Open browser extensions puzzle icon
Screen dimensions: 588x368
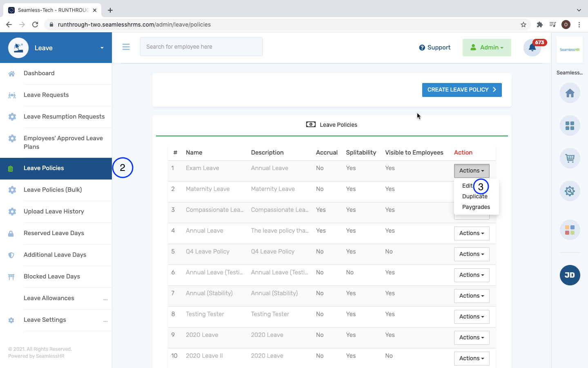[x=539, y=25]
